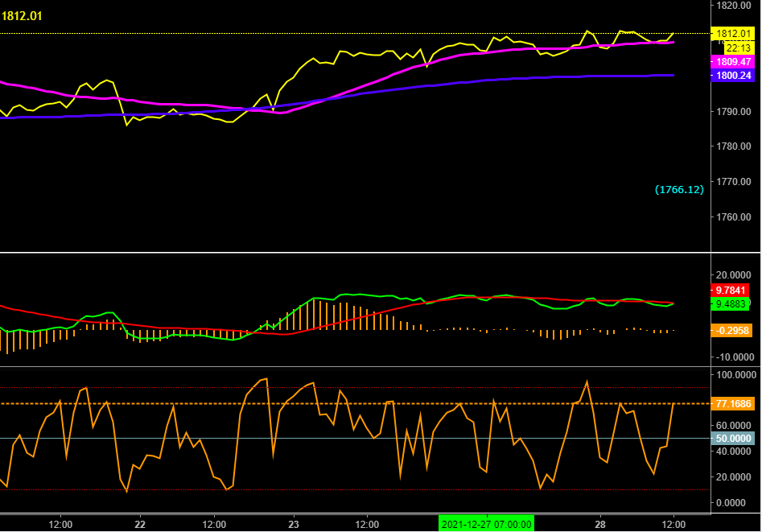Viewport: 762px width, 532px height.
Task: Select the green 9.4883 MACD value tag
Action: pos(730,304)
